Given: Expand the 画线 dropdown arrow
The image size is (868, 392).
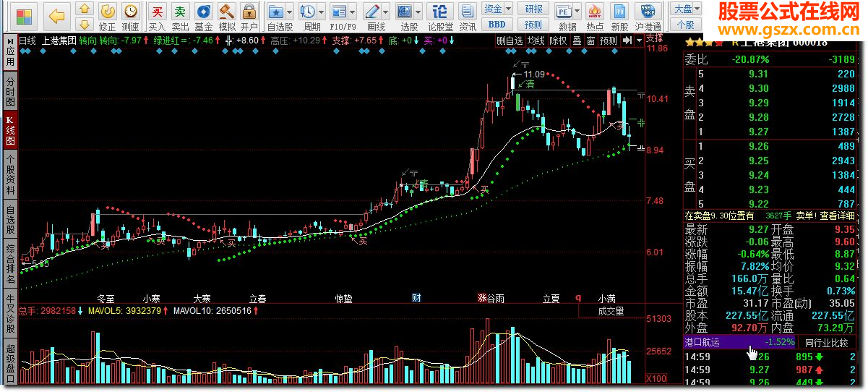Looking at the screenshot, I should click(387, 12).
